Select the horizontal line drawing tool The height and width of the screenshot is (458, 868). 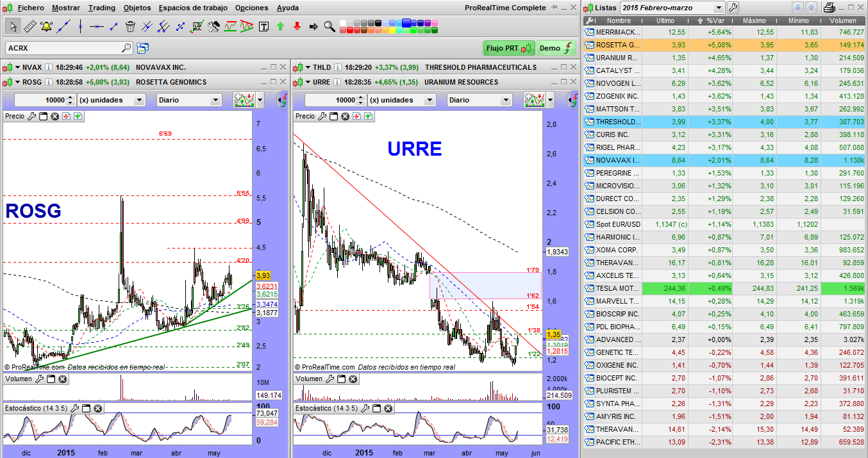pyautogui.click(x=97, y=26)
